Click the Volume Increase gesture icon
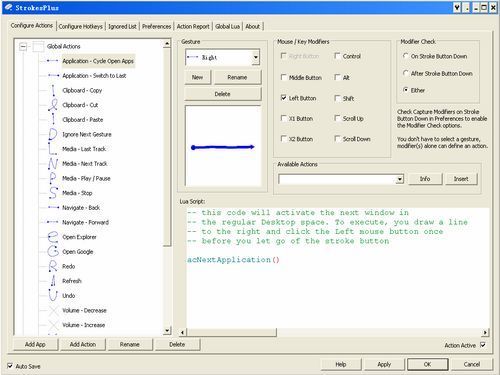The width and height of the screenshot is (500, 375). click(53, 325)
